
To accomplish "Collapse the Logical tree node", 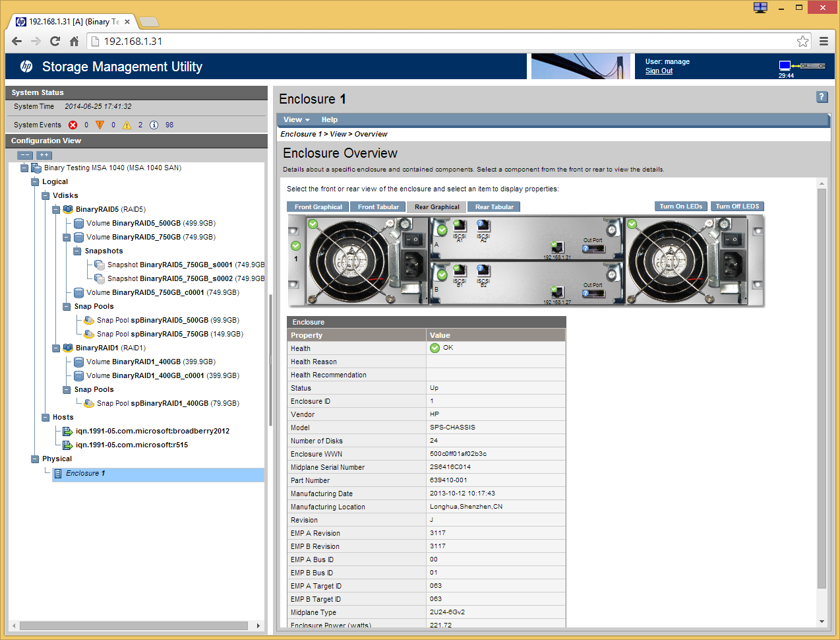I will [35, 182].
